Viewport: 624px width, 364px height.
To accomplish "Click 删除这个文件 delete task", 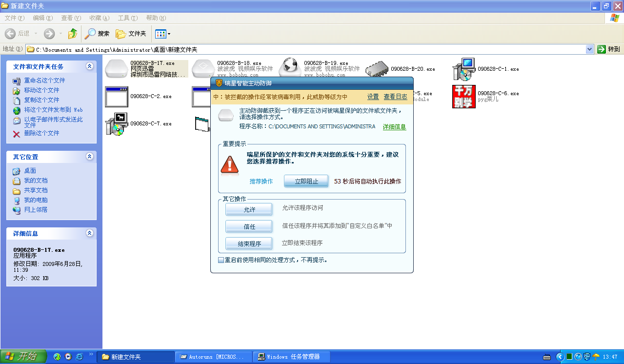I will click(41, 133).
